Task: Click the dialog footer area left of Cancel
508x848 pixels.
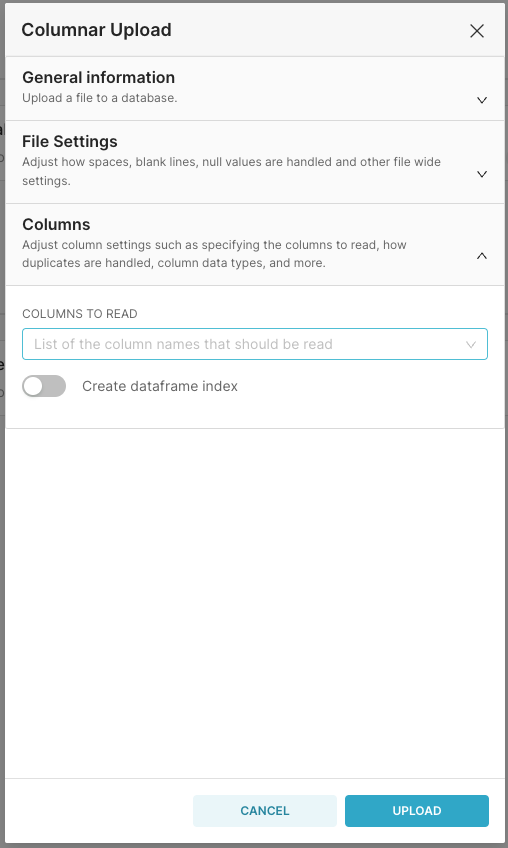Action: click(99, 811)
